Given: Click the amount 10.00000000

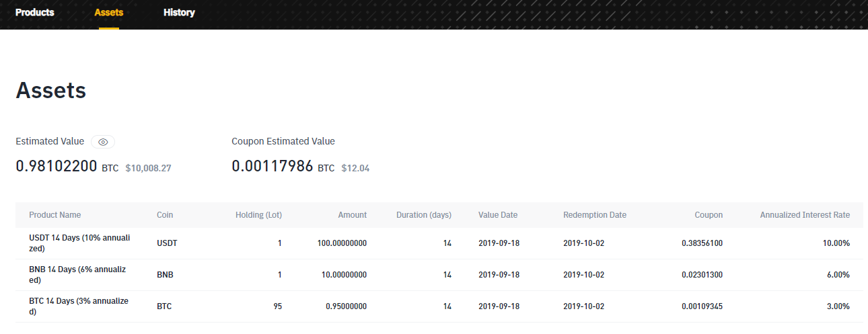Looking at the screenshot, I should click(x=344, y=275).
